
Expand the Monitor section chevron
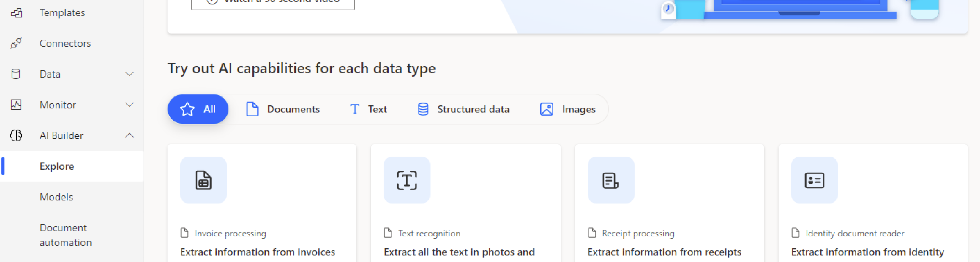pyautogui.click(x=129, y=105)
